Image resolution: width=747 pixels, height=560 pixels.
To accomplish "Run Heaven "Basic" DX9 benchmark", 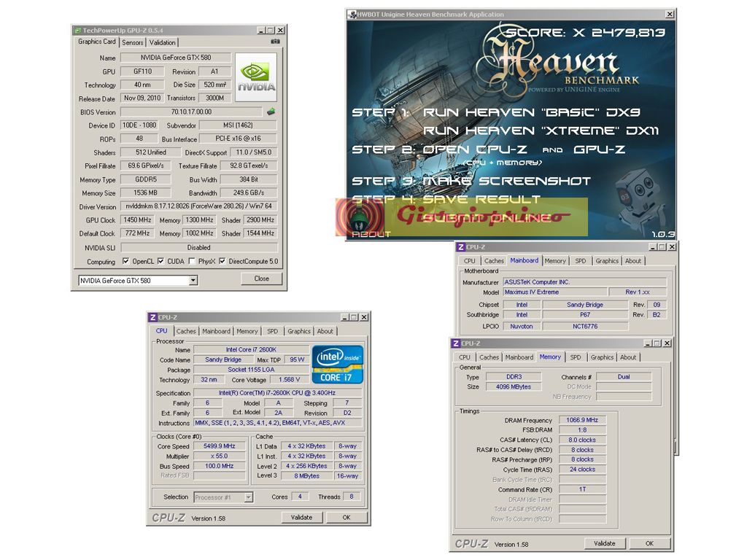I will (532, 112).
